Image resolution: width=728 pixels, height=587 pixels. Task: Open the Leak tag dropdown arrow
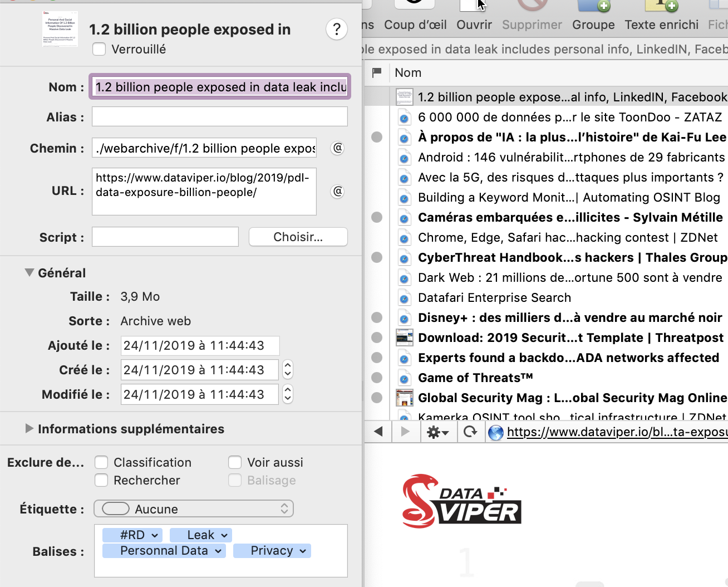(224, 535)
